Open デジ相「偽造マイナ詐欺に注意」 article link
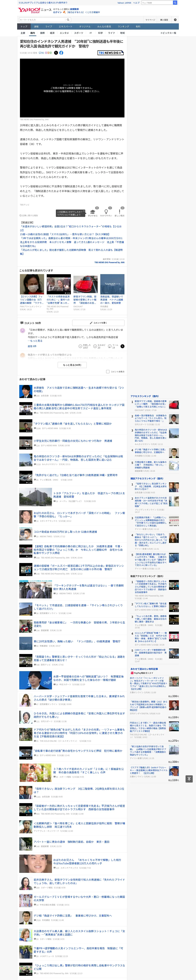This screenshot has width=196, height=980. click(x=73, y=916)
